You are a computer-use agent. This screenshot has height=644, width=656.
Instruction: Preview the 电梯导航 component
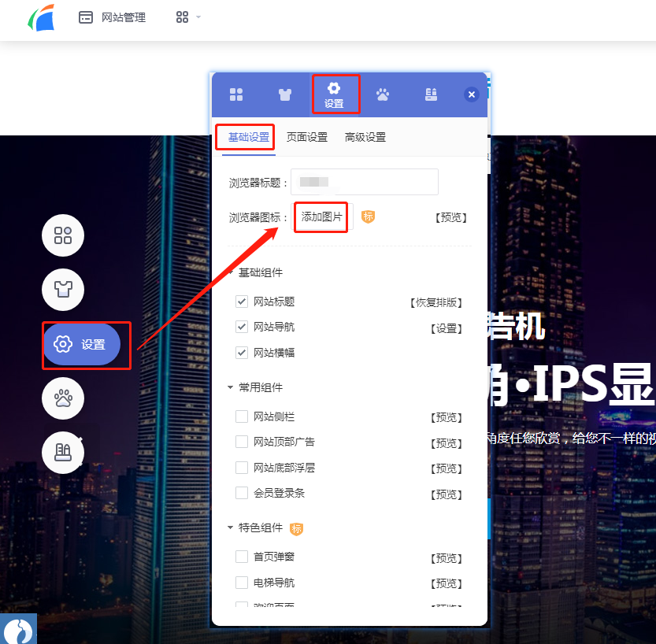447,583
